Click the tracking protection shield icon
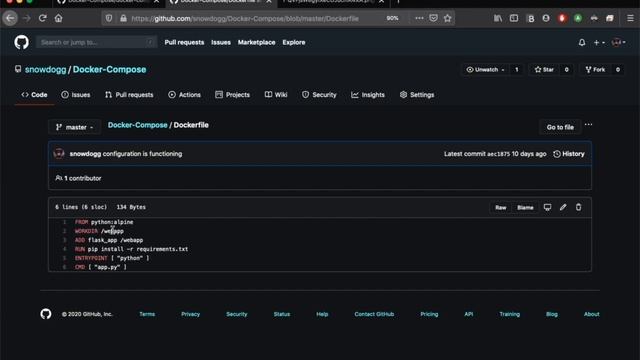The width and height of the screenshot is (640, 360). click(x=109, y=18)
